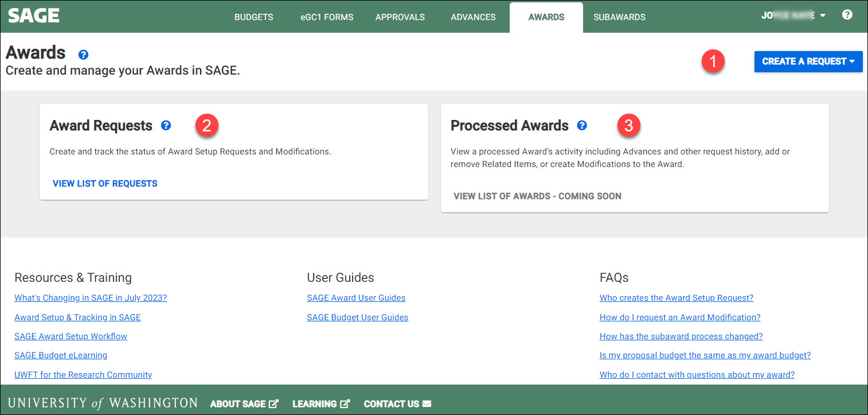
Task: Open the SAGE Budget eLearning link
Action: 60,355
